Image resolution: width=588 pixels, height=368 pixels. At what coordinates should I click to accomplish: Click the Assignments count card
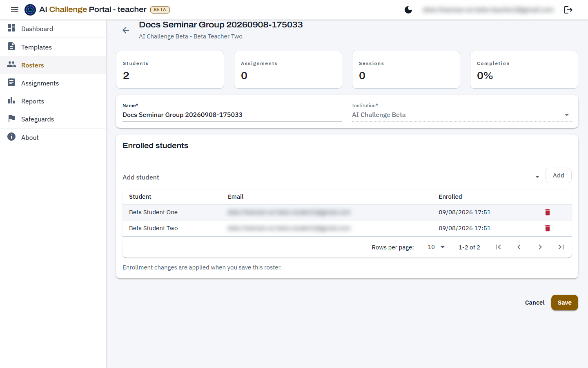click(288, 70)
